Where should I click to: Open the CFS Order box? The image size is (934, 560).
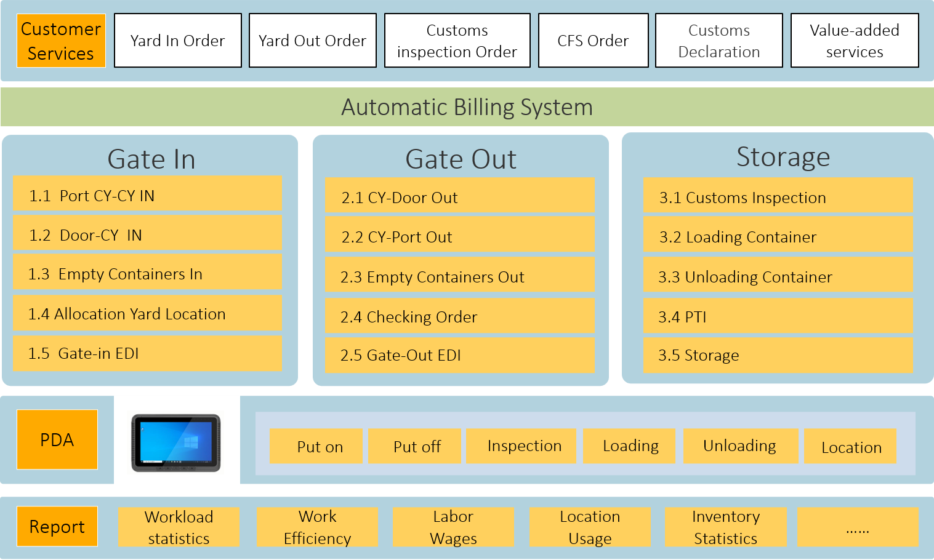[593, 41]
